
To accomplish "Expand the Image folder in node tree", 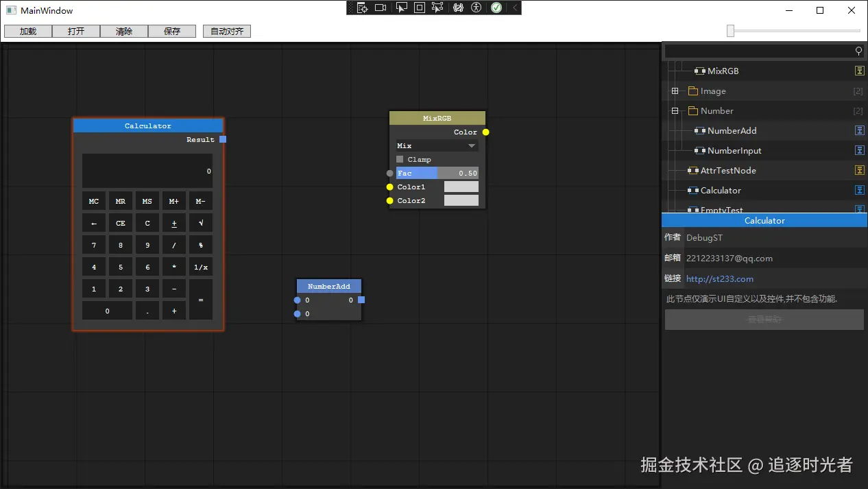I will pos(675,91).
